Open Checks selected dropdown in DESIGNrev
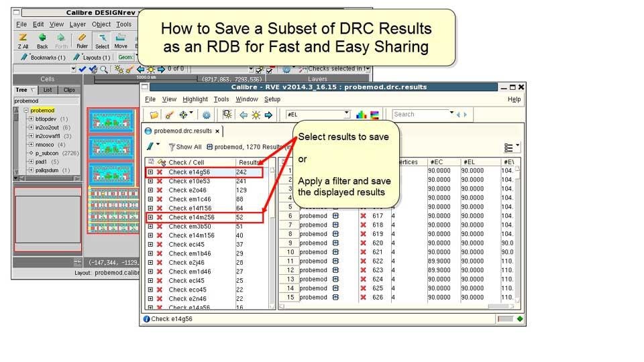 pos(368,69)
